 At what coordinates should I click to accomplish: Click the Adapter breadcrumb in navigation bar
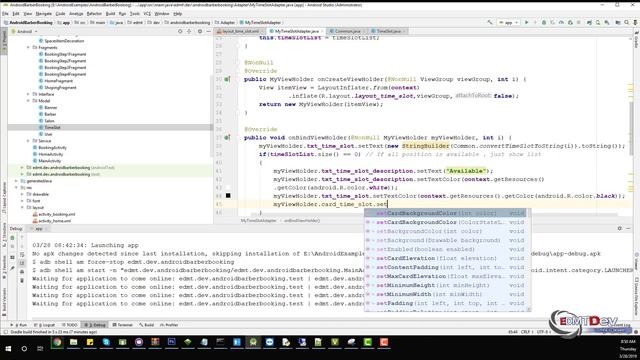click(225, 22)
